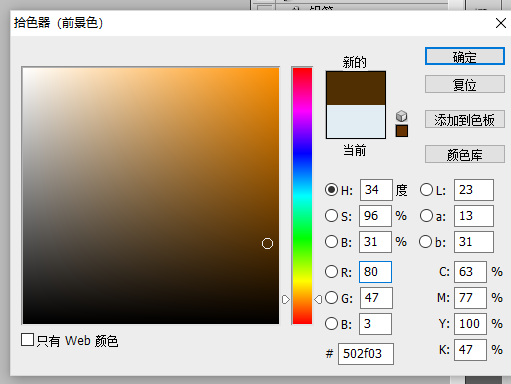Select the HSB brightness B radio button
This screenshot has height=384, width=511.
331,242
